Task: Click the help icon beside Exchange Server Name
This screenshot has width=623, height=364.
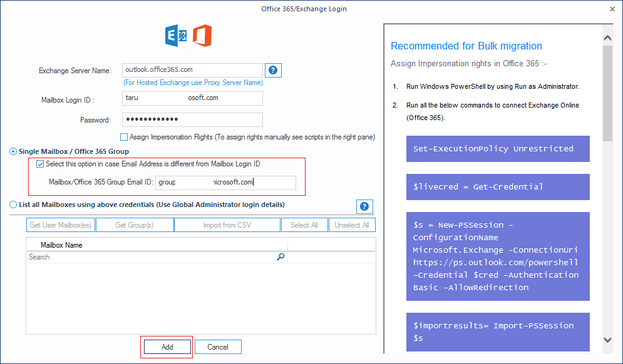Action: [x=273, y=70]
